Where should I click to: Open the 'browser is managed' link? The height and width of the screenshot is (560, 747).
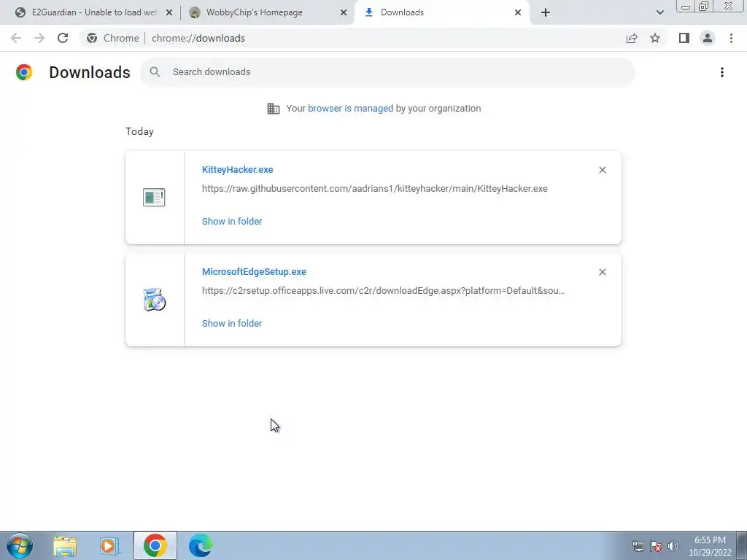350,108
